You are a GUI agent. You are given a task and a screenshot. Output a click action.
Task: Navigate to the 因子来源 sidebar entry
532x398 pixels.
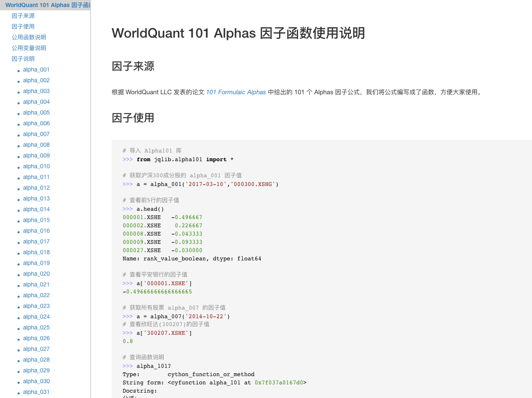point(23,16)
